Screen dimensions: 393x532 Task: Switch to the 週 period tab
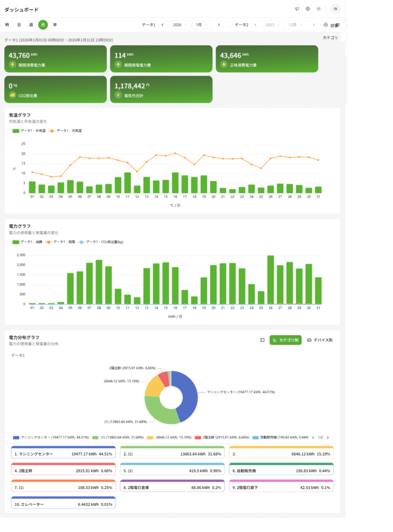pyautogui.click(x=31, y=25)
